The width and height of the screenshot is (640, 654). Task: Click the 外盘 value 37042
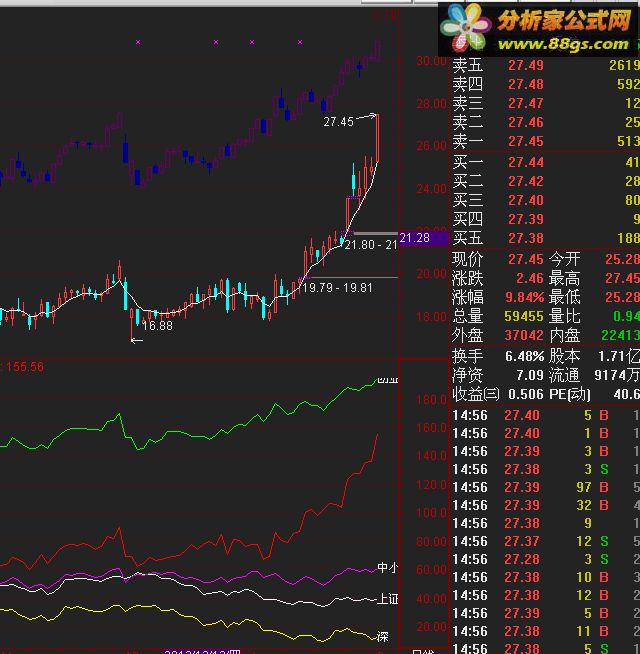pos(524,335)
